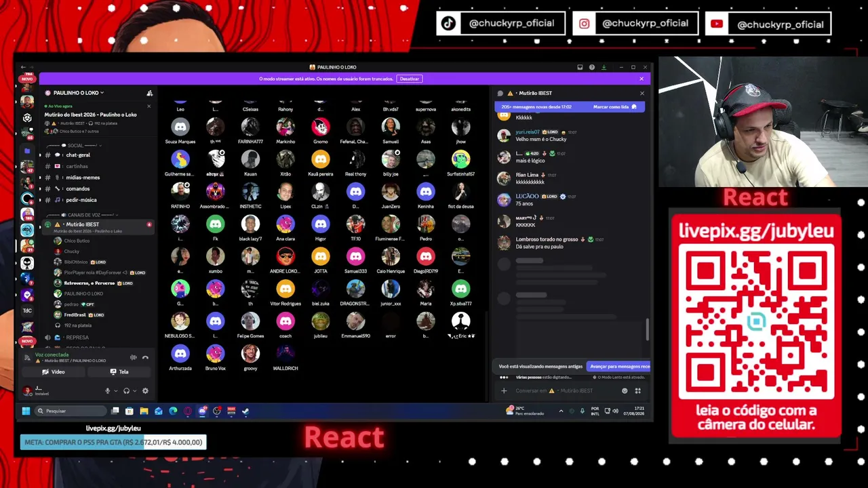Share screen with the Tela button

pyautogui.click(x=119, y=372)
